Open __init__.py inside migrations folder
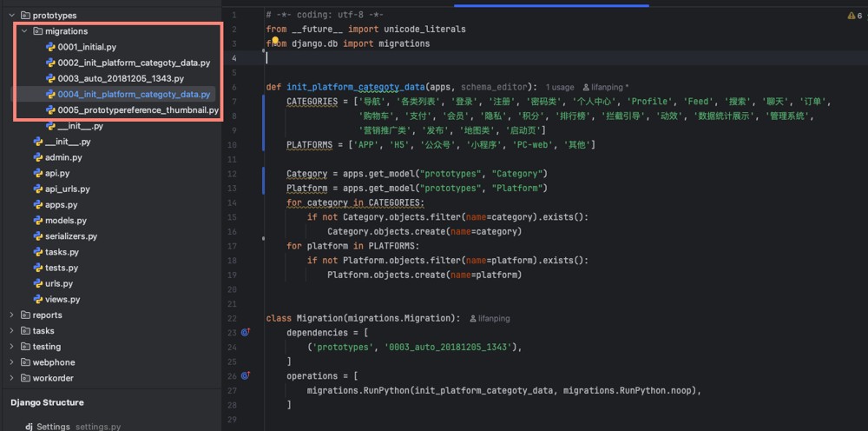Viewport: 868px width, 431px height. (x=80, y=126)
